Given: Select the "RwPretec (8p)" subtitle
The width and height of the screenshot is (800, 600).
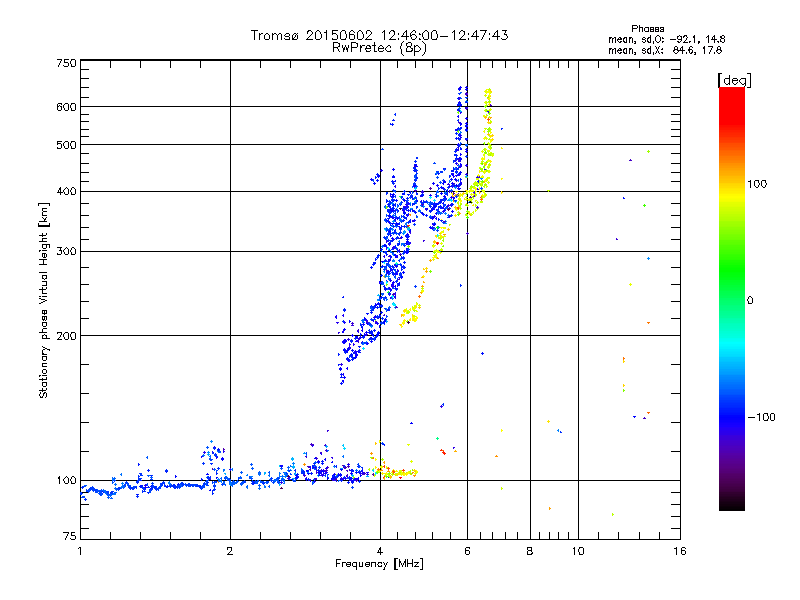Looking at the screenshot, I should [379, 48].
